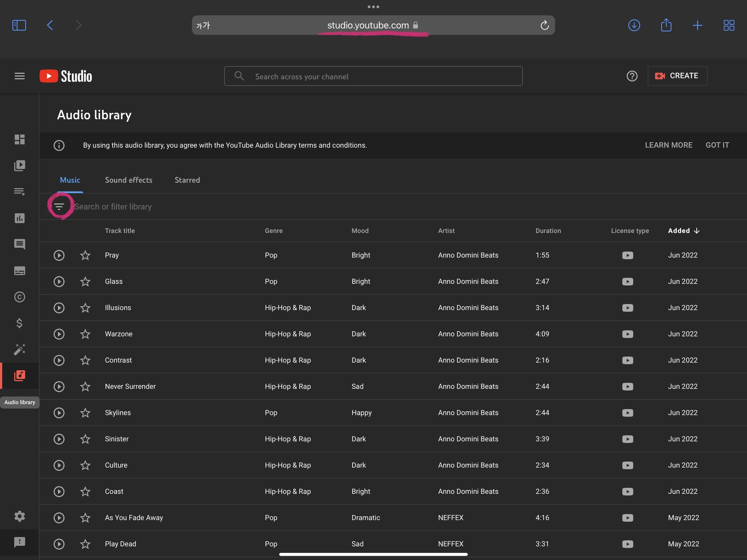This screenshot has width=747, height=560.
Task: Click NEFFEX artist for Play Dead
Action: (x=451, y=544)
